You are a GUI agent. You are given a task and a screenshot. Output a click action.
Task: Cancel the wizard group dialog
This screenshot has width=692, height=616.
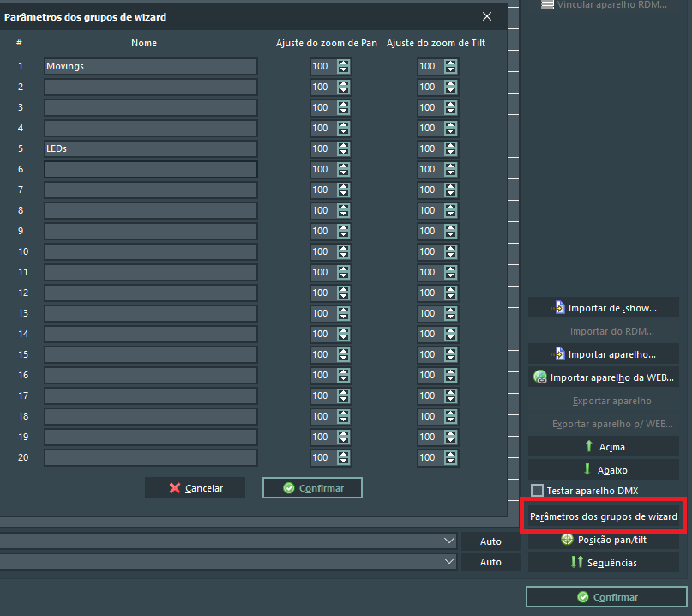coord(196,488)
